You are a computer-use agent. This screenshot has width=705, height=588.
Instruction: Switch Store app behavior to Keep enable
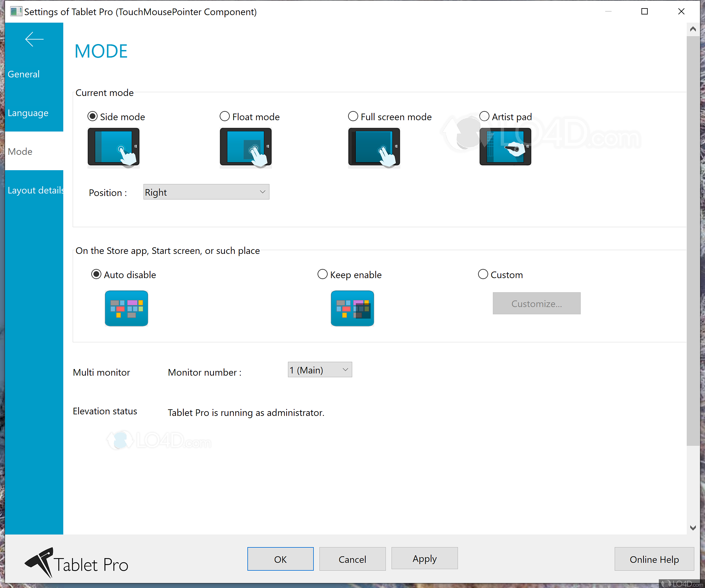tap(322, 274)
